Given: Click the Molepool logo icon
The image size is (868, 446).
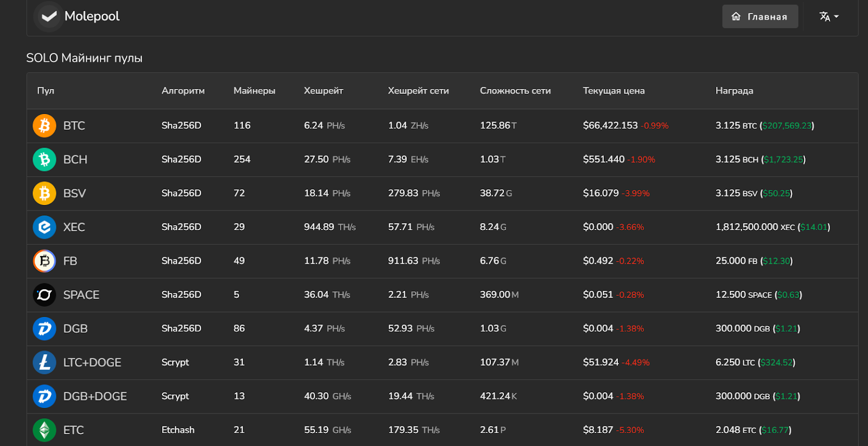Looking at the screenshot, I should (x=49, y=17).
